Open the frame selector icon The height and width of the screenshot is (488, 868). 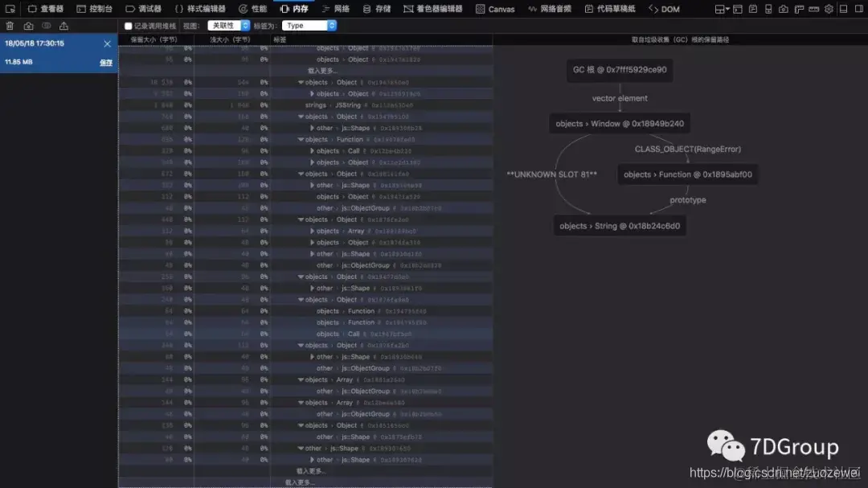pos(722,9)
